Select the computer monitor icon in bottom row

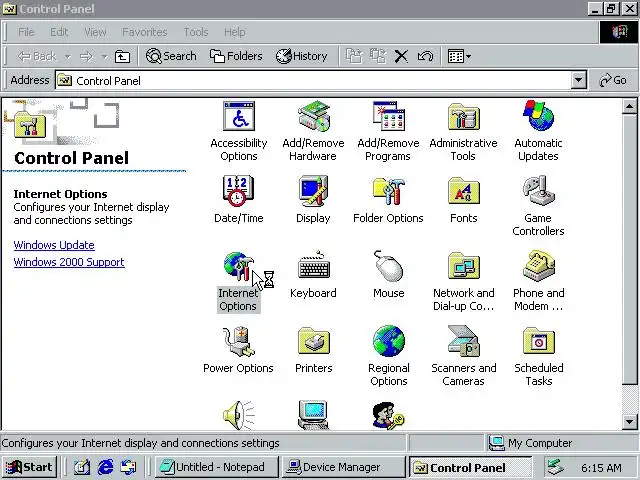point(313,415)
